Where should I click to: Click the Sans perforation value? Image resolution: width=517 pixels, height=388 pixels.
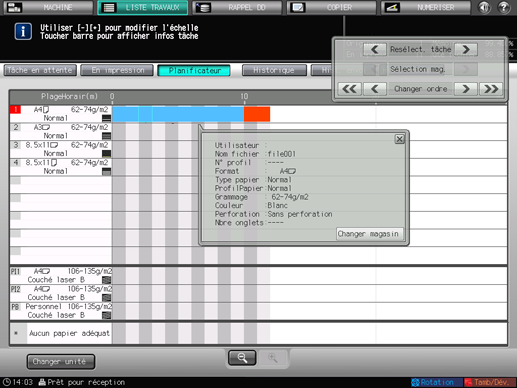coord(300,214)
